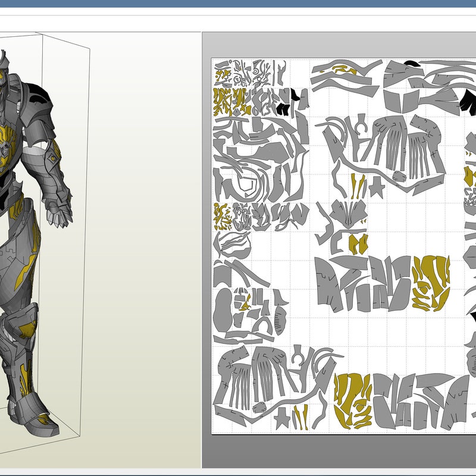Screen dimensions: 476x476
Task: Click the blue title bar at the top
Action: pos(238,5)
